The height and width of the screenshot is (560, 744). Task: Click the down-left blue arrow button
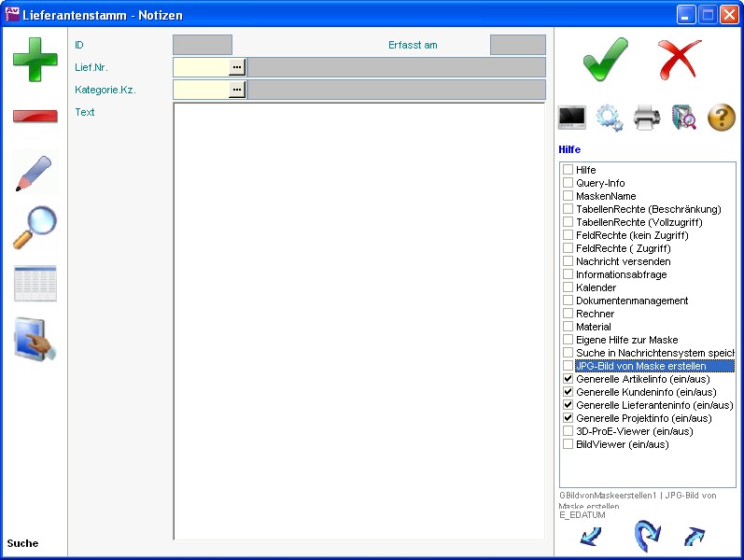pyautogui.click(x=591, y=537)
